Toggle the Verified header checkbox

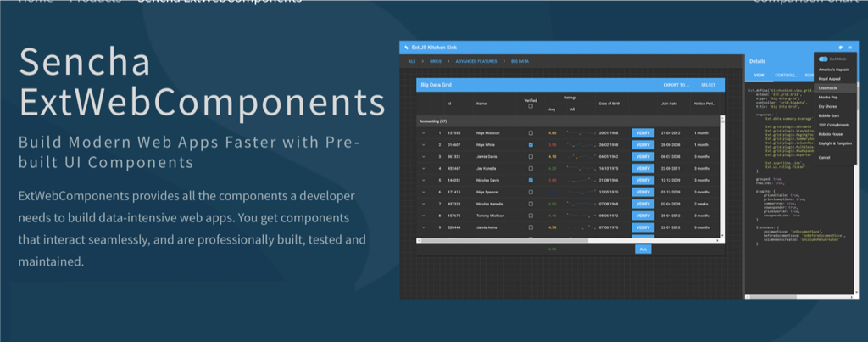(531, 106)
